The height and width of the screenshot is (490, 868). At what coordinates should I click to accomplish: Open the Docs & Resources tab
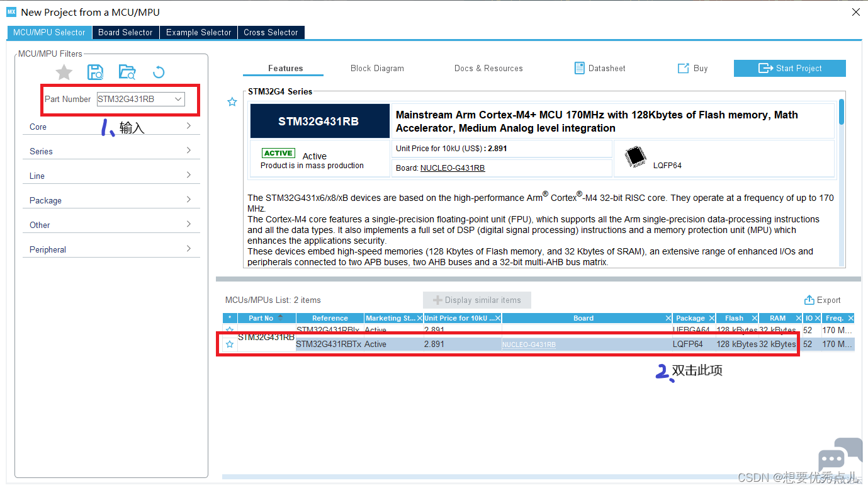click(488, 68)
